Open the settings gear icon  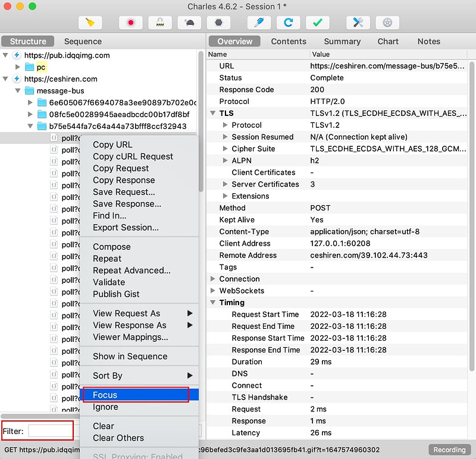(x=387, y=23)
